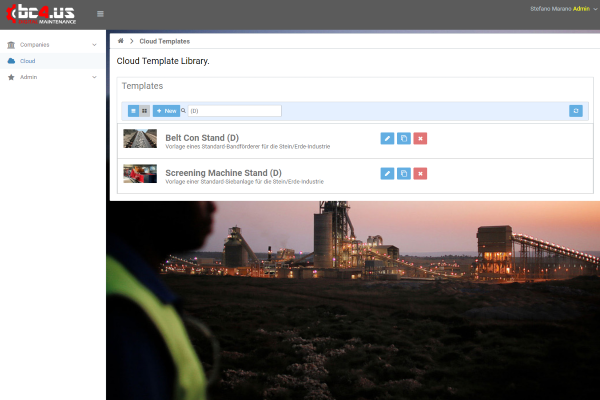Refresh the templates list
The height and width of the screenshot is (400, 600).
pyautogui.click(x=575, y=111)
